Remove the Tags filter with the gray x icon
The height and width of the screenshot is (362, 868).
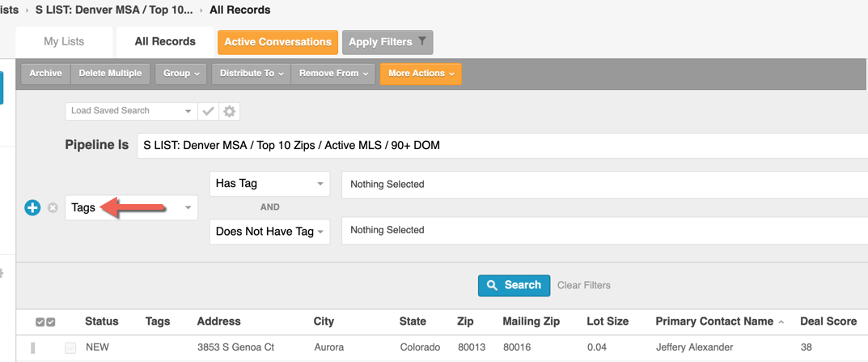(x=53, y=208)
